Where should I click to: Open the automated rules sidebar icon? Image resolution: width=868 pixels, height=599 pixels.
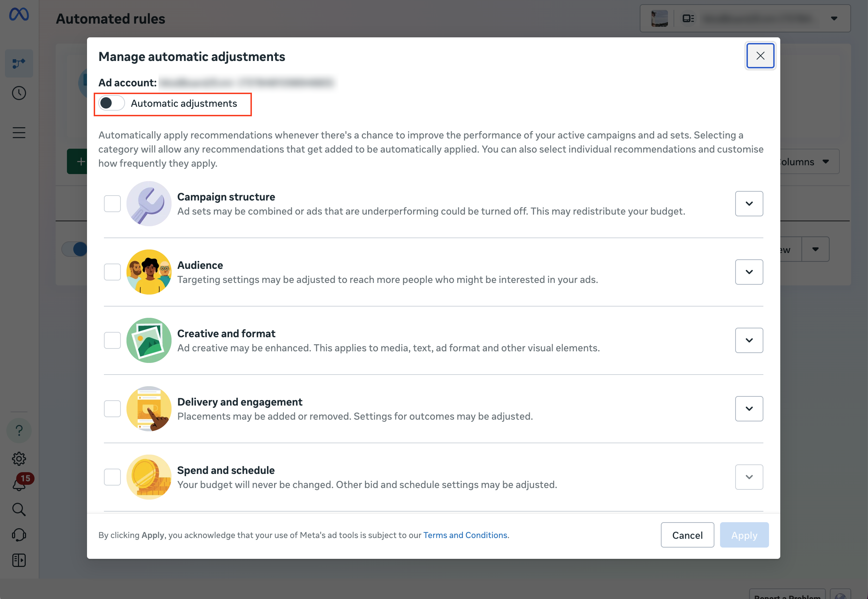[x=19, y=63]
